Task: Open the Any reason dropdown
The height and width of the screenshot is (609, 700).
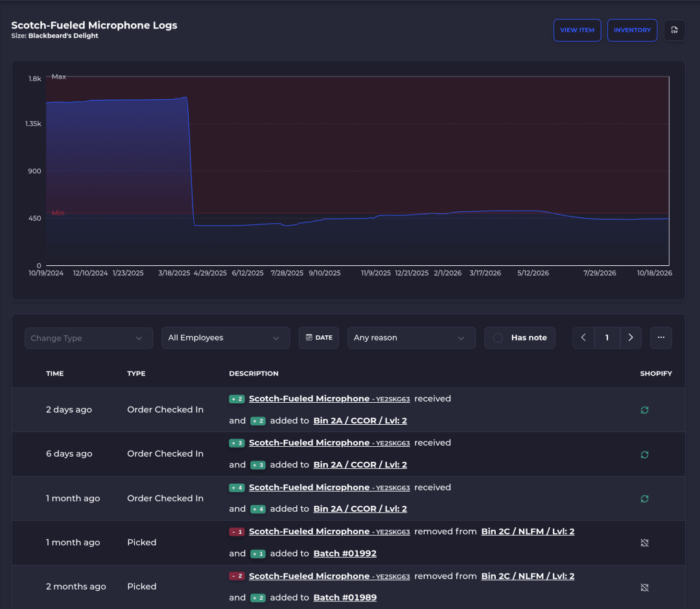Action: tap(411, 338)
